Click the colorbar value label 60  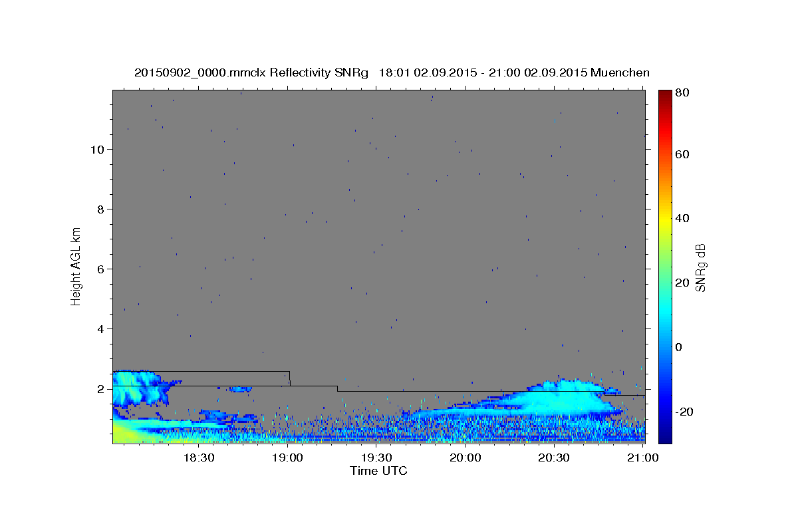click(682, 154)
